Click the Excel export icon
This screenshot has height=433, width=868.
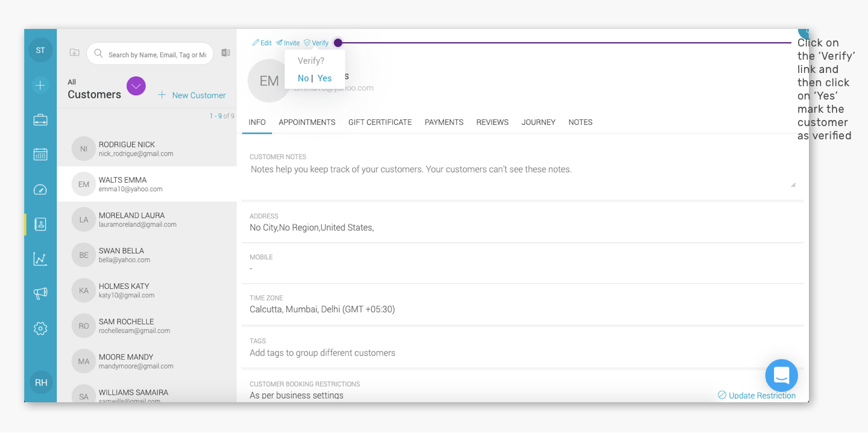point(225,53)
